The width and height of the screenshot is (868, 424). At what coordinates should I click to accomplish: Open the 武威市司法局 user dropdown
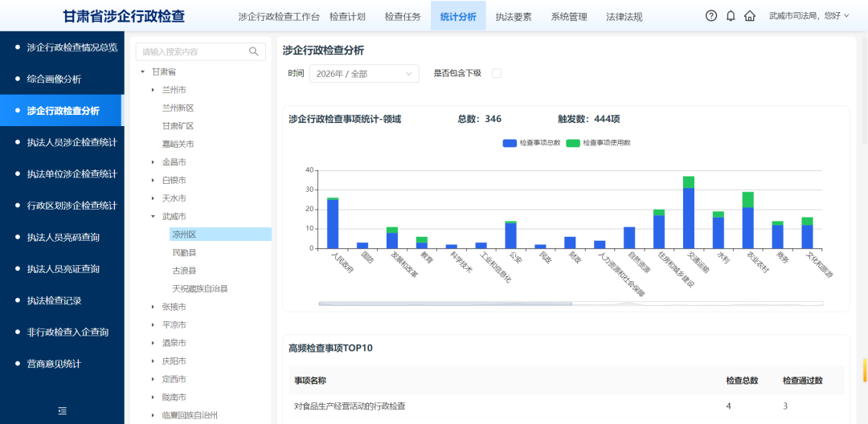pyautogui.click(x=809, y=16)
